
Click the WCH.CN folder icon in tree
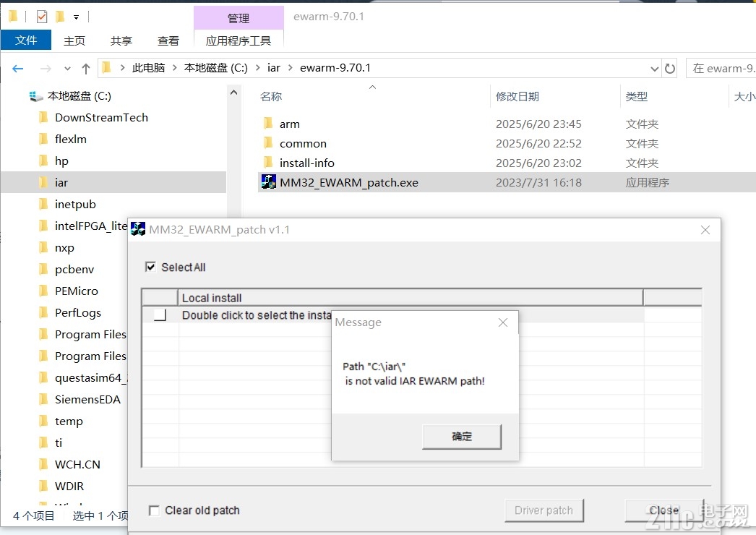[x=43, y=464]
